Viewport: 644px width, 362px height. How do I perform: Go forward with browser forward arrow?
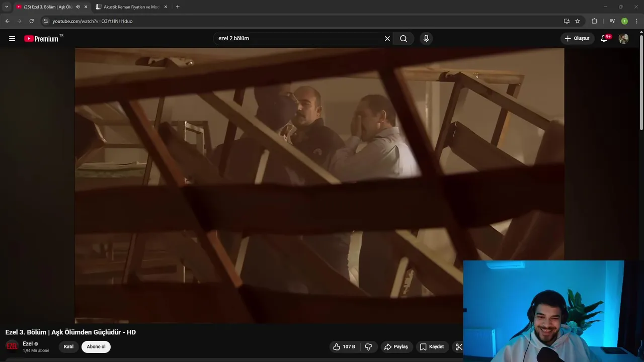pyautogui.click(x=19, y=21)
